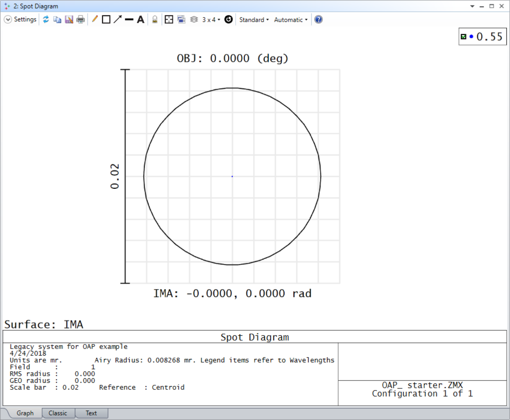
Task: Click the 'Reference : Centroid' text
Action: 142,387
